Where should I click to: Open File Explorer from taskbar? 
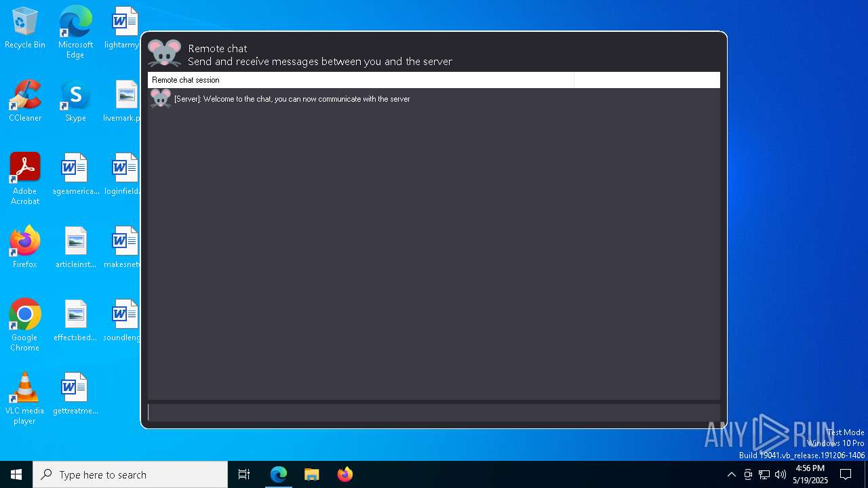point(312,474)
